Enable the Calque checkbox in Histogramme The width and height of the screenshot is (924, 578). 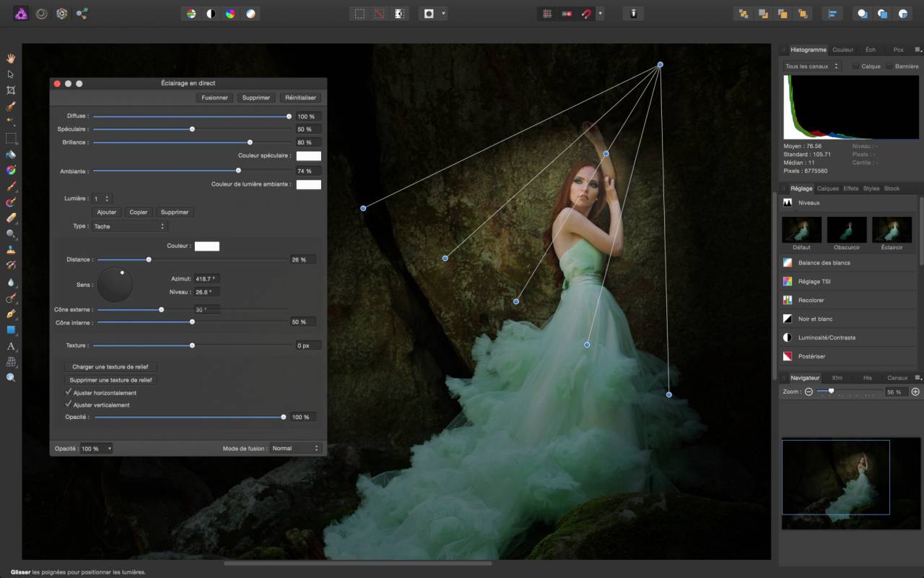point(855,66)
